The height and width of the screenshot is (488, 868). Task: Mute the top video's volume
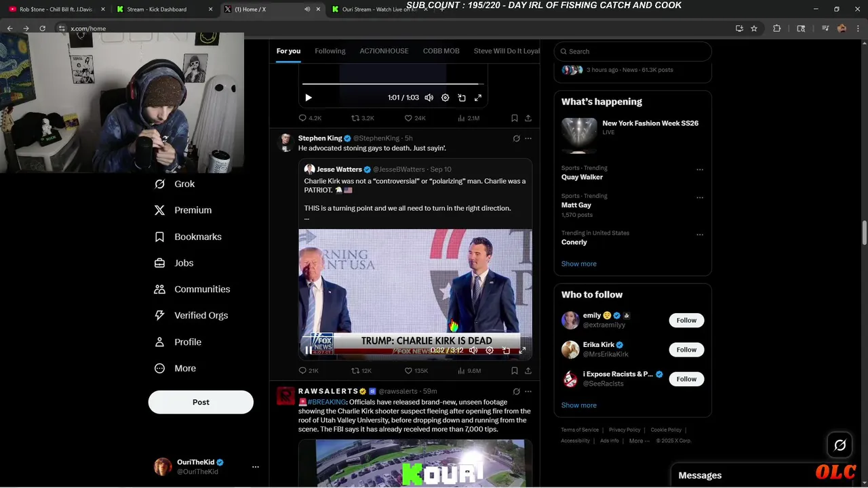point(429,98)
